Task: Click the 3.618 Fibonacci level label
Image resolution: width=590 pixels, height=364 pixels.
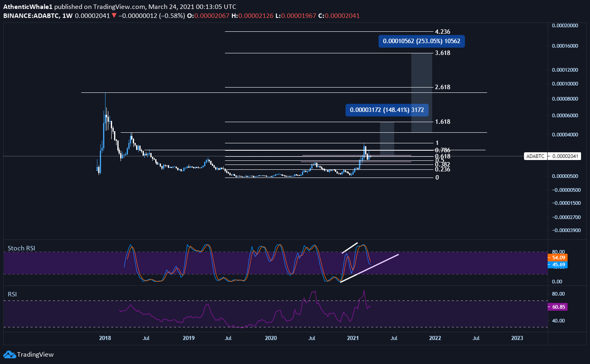Action: pyautogui.click(x=442, y=53)
